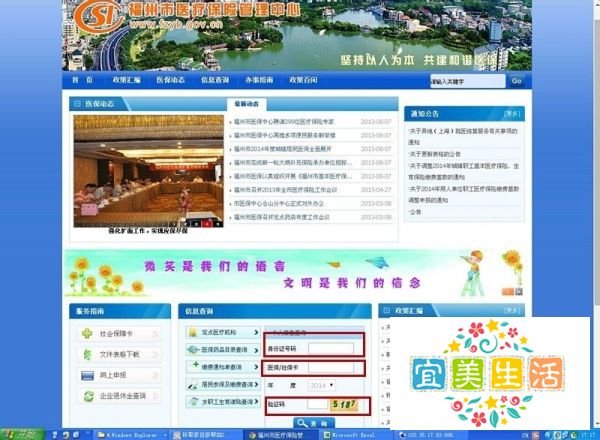Click the Windows Start button
600x440 pixels.
coord(22,435)
